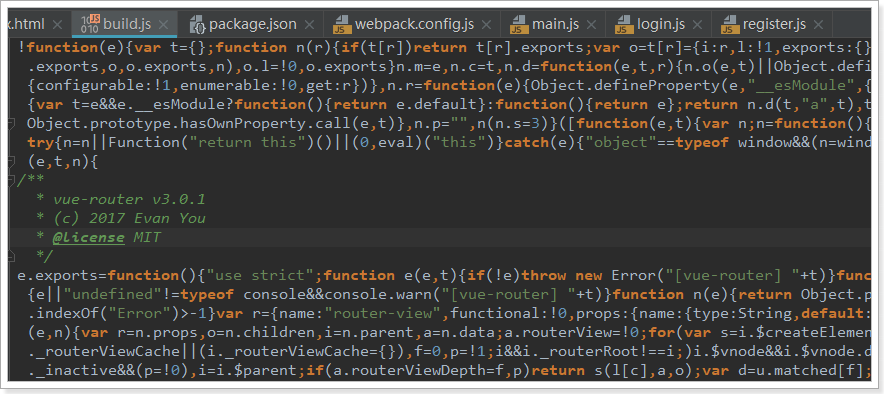This screenshot has height=394, width=884.
Task: Close the package.json tab
Action: [310, 25]
